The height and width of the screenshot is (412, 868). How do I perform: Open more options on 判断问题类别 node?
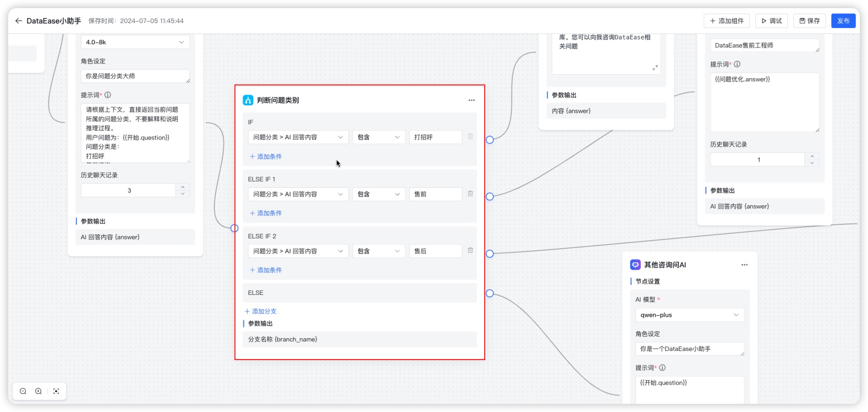pyautogui.click(x=471, y=100)
